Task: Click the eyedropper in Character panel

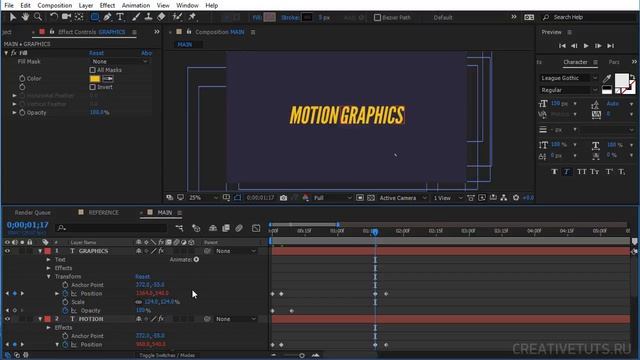Action: click(607, 78)
